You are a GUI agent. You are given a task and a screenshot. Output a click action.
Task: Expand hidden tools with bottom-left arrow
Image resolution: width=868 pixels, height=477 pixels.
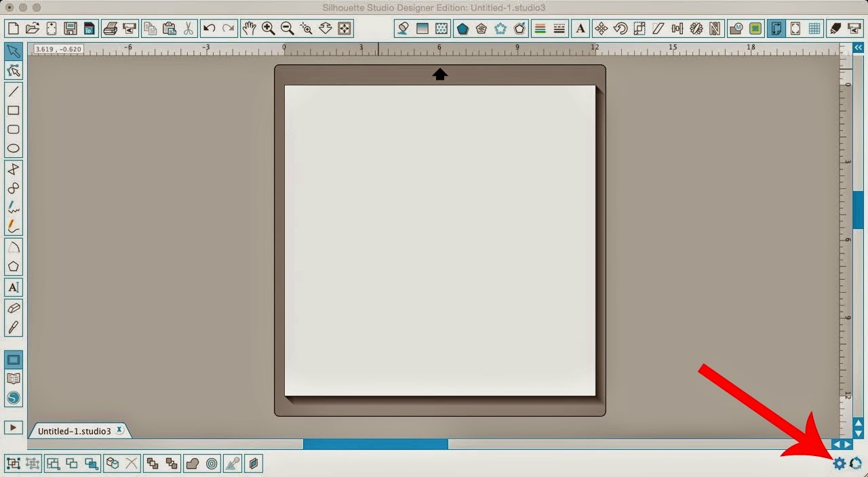pyautogui.click(x=14, y=428)
